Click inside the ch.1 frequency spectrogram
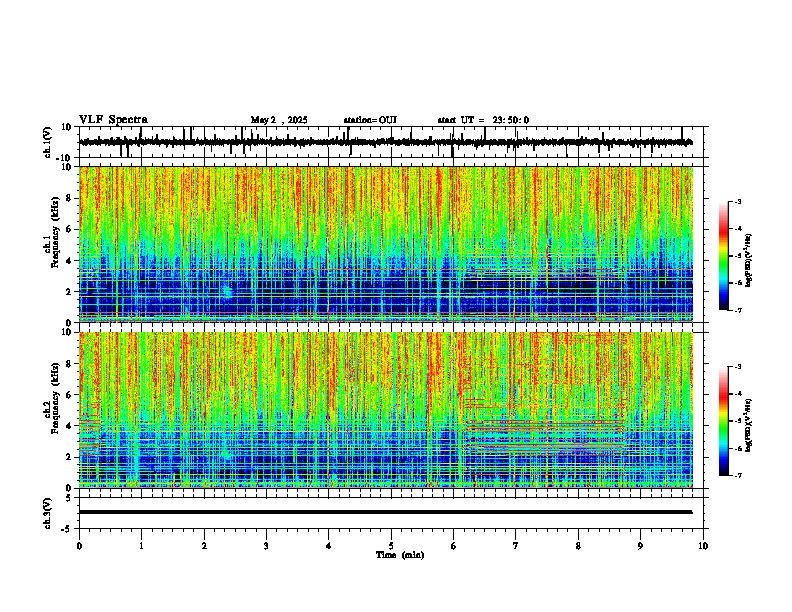This screenshot has height=612, width=792. (386, 244)
